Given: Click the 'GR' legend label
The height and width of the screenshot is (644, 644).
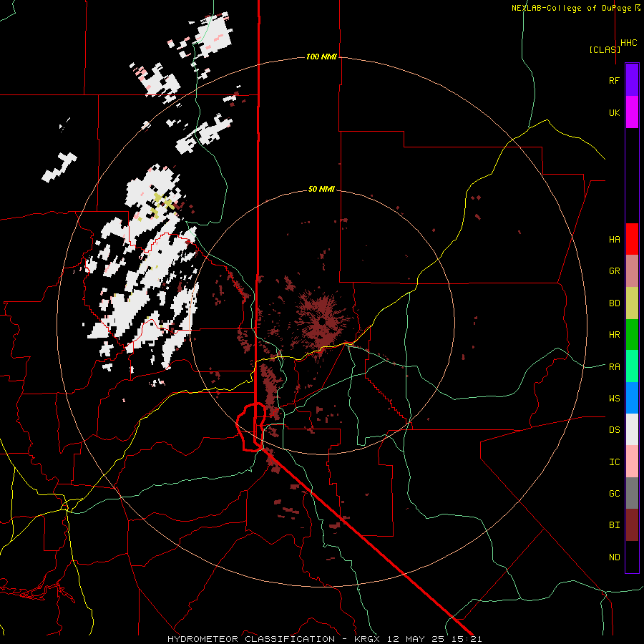Looking at the screenshot, I should [614, 271].
